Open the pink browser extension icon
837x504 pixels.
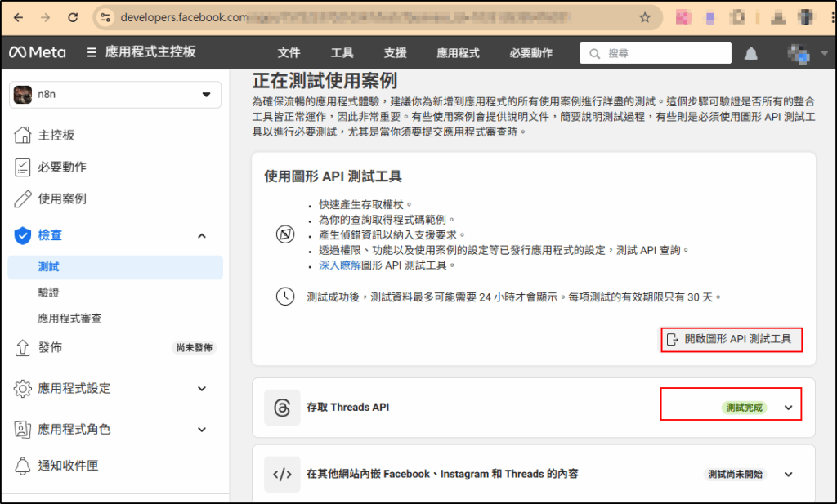point(683,18)
